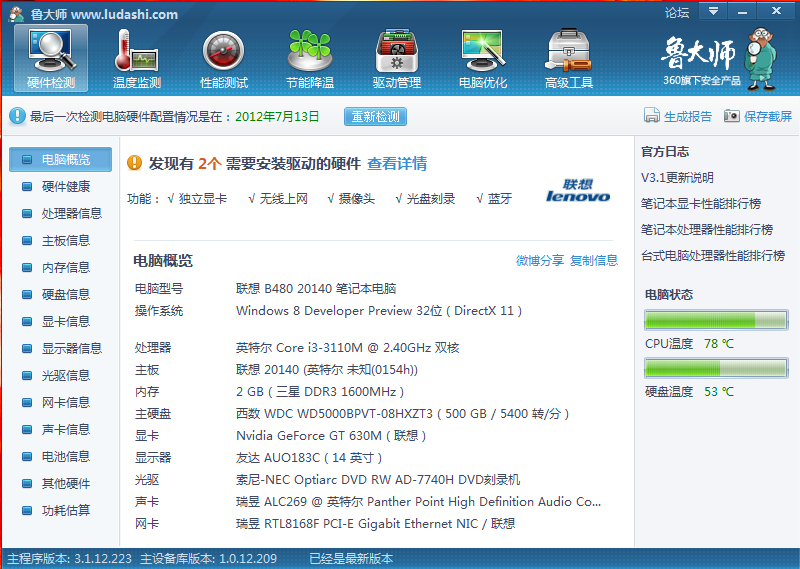This screenshot has height=569, width=800.
Task: Click the CPU温度 green progress bar
Action: pos(716,320)
